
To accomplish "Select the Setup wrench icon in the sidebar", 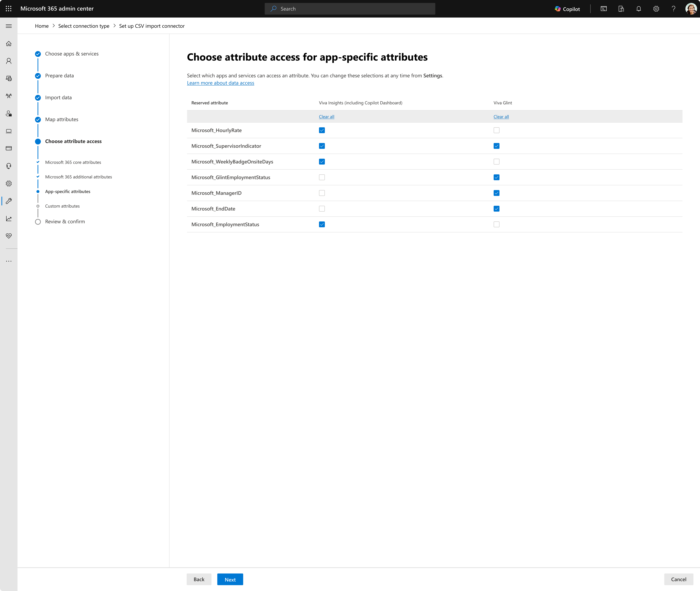I will [x=9, y=201].
